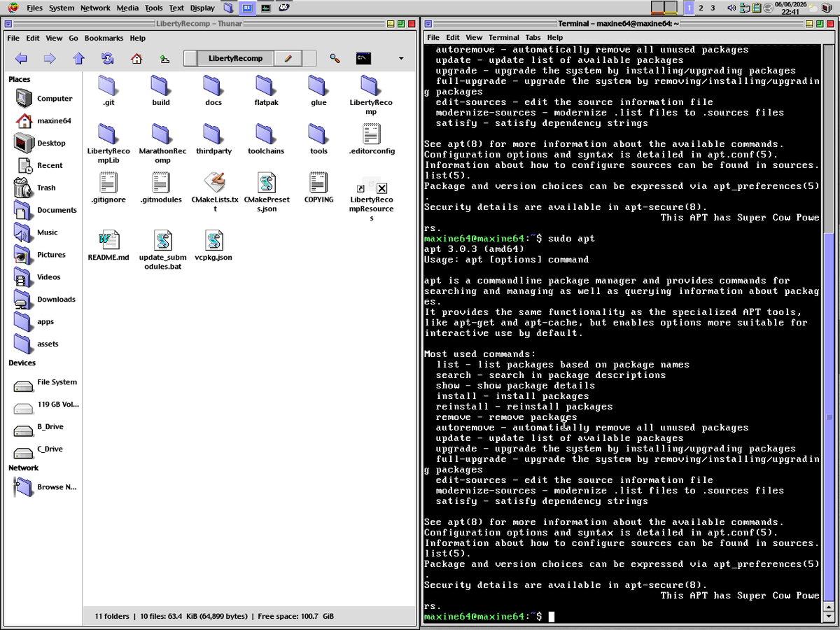Open the Thunar search magnifier
This screenshot has height=630, width=840.
(335, 58)
